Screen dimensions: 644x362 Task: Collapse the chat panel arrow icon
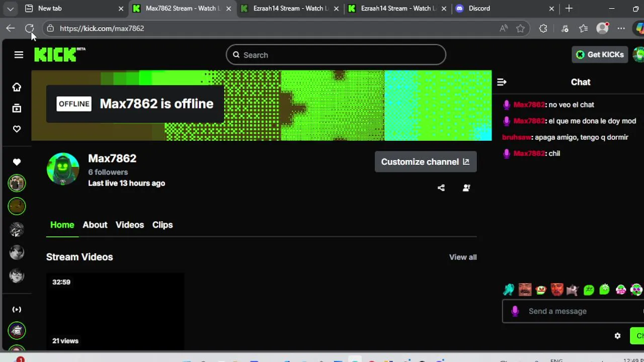[502, 82]
